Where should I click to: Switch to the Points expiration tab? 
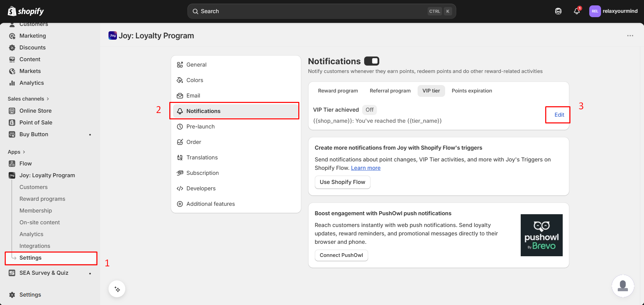[x=472, y=91]
